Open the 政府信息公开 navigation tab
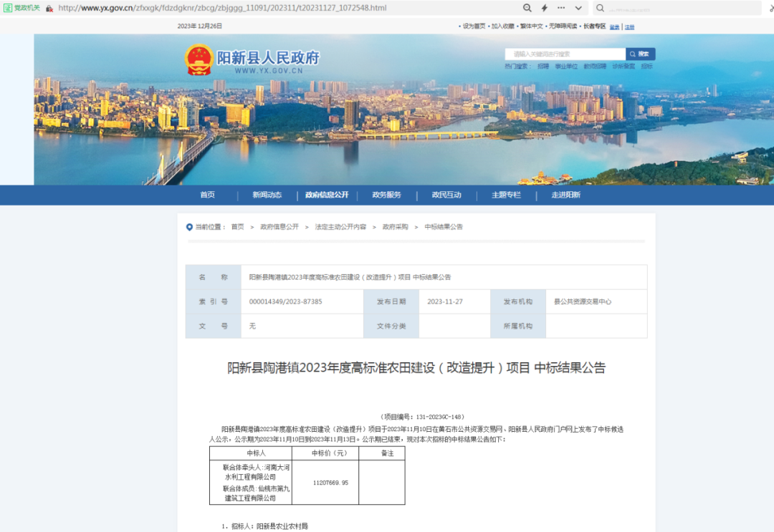This screenshot has height=532, width=774. [x=327, y=195]
